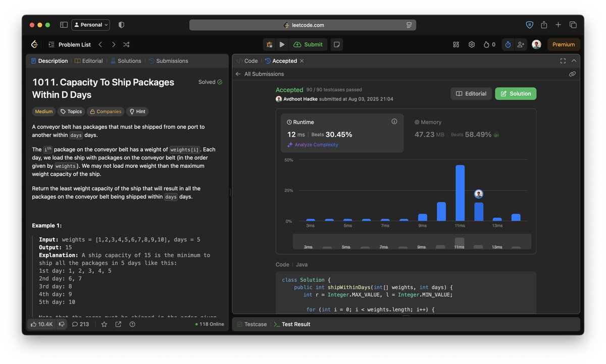606x364 pixels.
Task: Open LeetCode settings gear
Action: (472, 44)
